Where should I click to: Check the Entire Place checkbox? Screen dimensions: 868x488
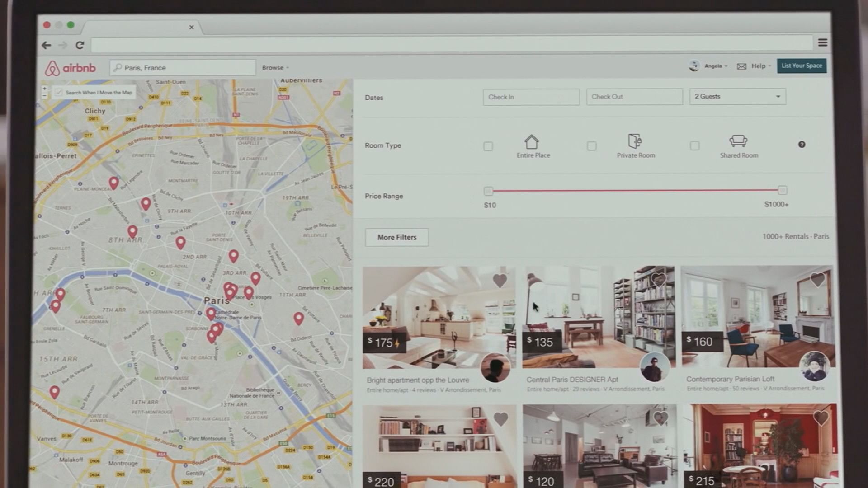tap(488, 146)
